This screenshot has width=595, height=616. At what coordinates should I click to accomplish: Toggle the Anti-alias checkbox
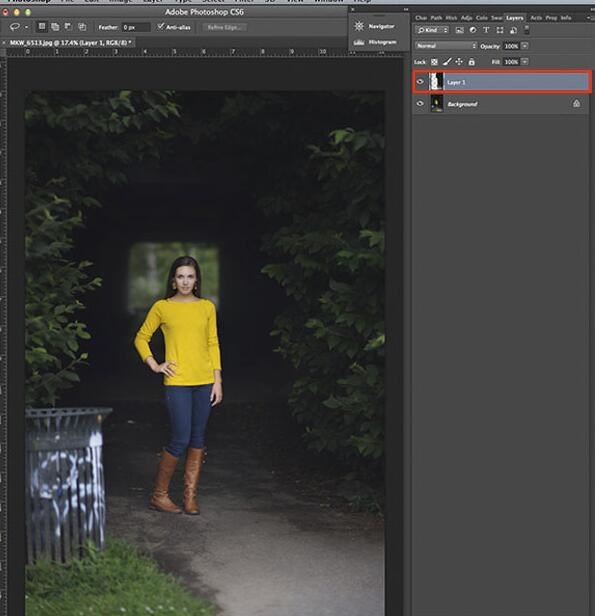pyautogui.click(x=161, y=26)
